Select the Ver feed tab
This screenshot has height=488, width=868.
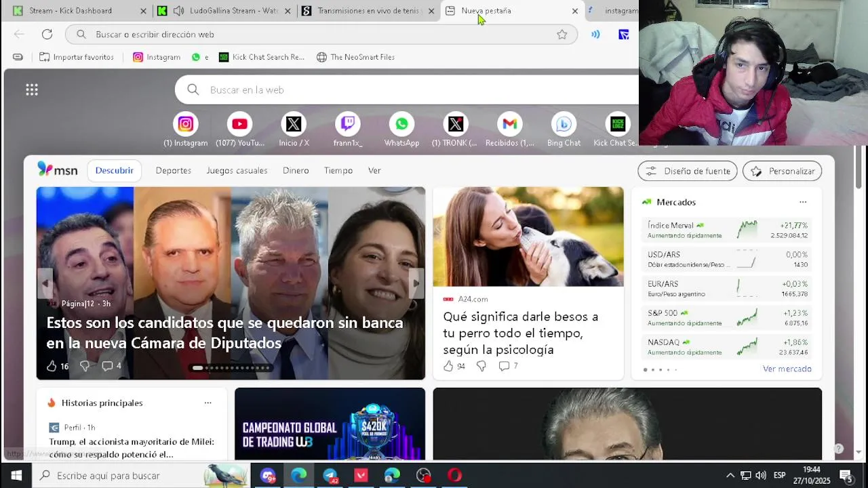(374, 171)
